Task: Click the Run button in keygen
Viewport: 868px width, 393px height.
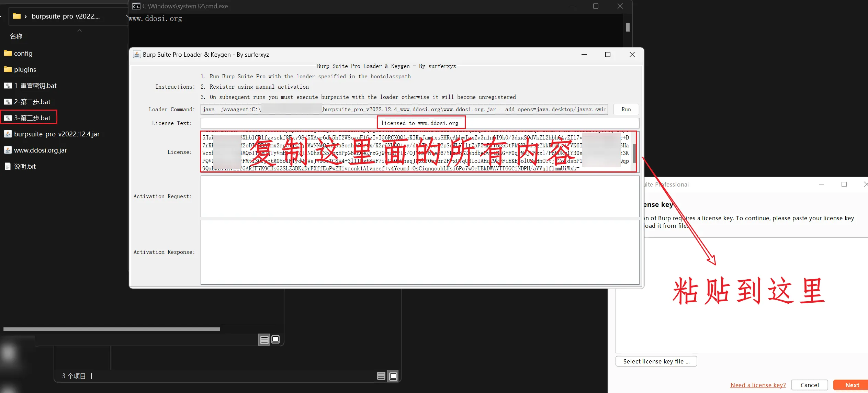Action: point(626,109)
